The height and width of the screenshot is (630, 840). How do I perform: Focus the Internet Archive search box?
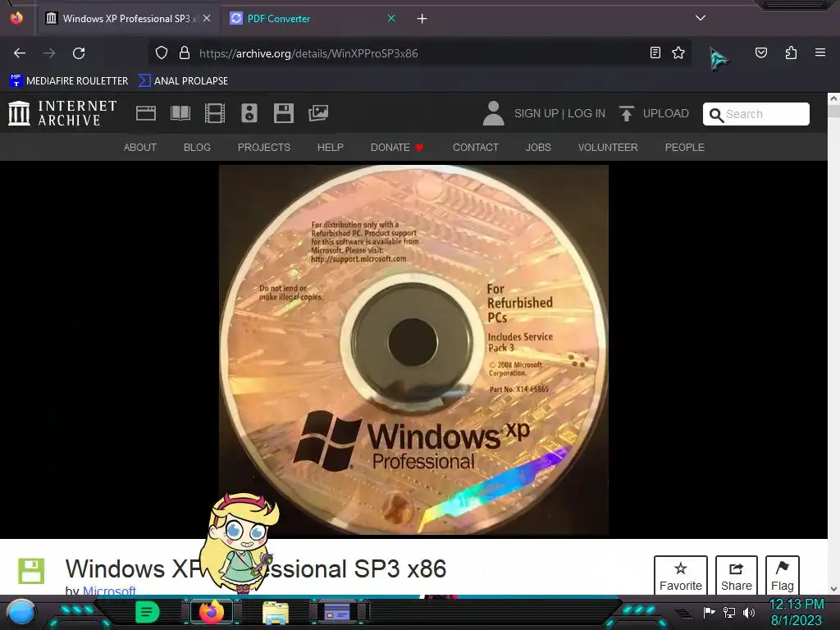756,114
